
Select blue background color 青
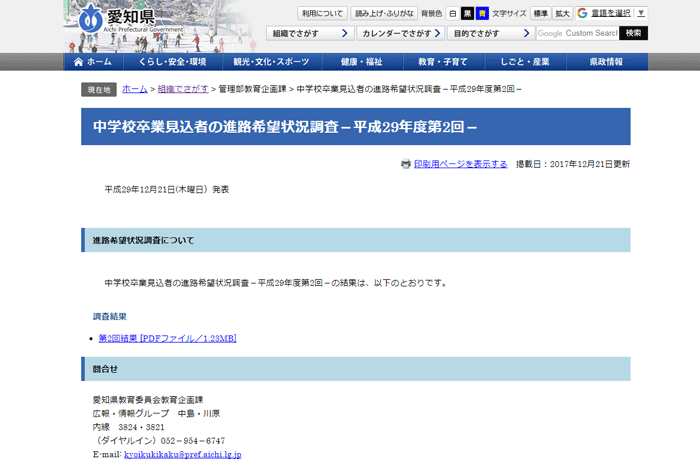(x=481, y=13)
